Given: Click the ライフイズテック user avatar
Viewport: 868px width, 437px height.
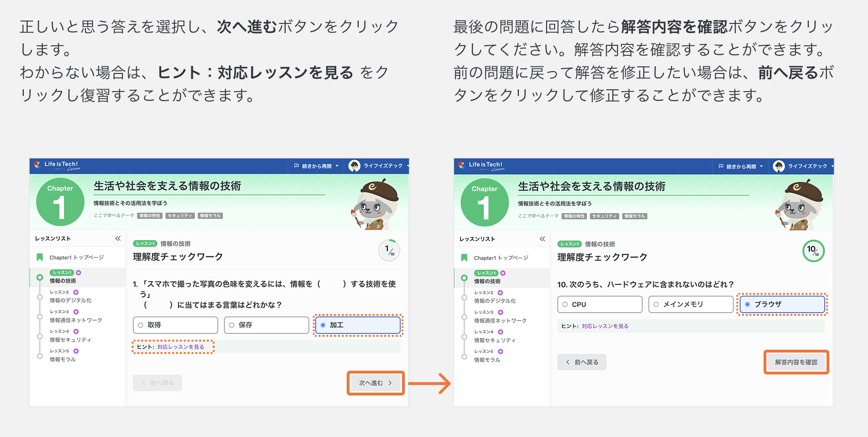Looking at the screenshot, I should coord(354,166).
